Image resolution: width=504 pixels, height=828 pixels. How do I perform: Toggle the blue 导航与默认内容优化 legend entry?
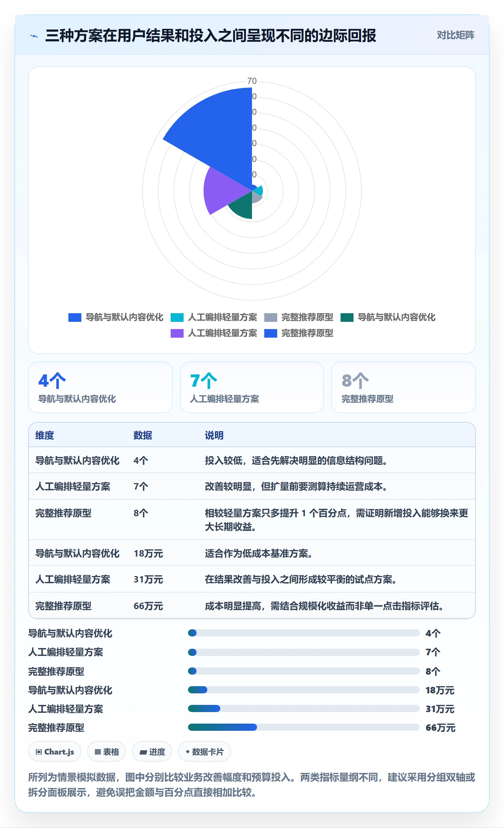pyautogui.click(x=116, y=317)
